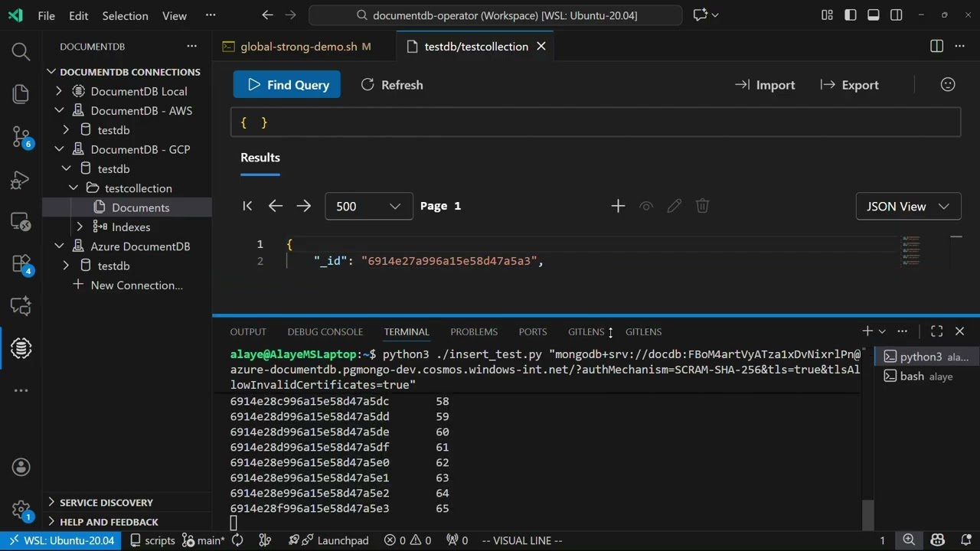Image resolution: width=980 pixels, height=551 pixels.
Task: Edit selected document with pencil icon
Action: pos(675,206)
